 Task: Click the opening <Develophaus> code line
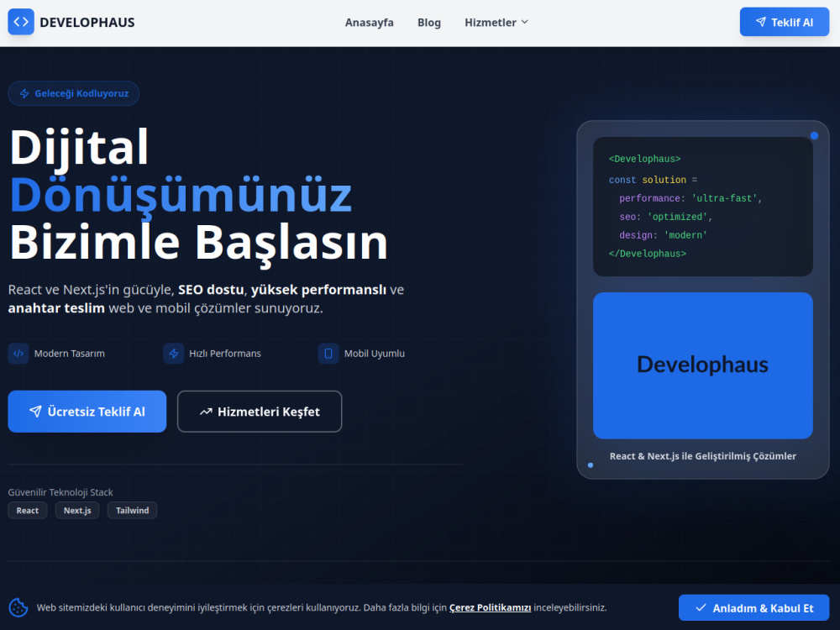pyautogui.click(x=644, y=159)
